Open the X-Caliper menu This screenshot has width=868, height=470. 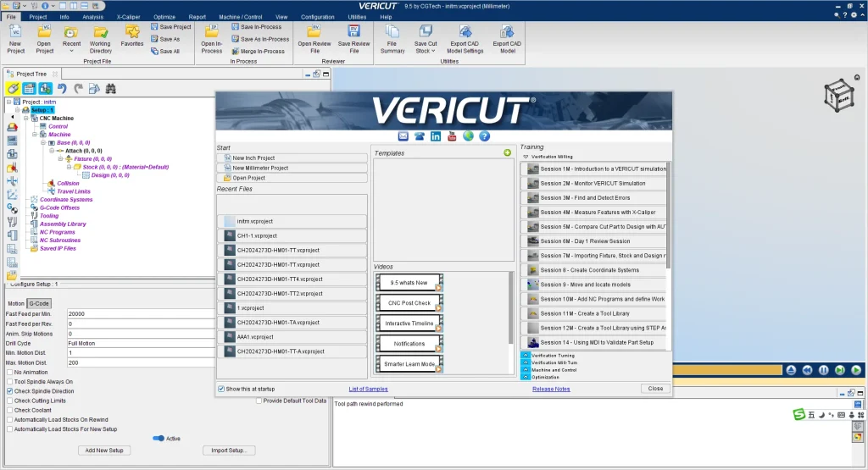tap(128, 17)
